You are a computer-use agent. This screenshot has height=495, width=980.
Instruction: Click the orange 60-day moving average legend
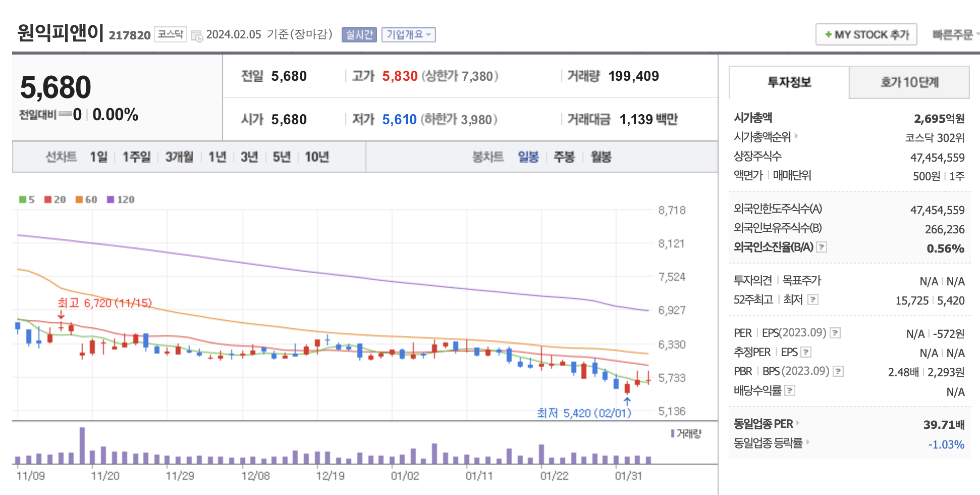86,200
